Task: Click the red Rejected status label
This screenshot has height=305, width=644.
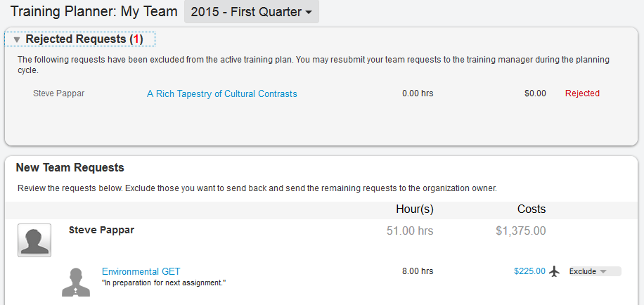Action: pos(582,93)
